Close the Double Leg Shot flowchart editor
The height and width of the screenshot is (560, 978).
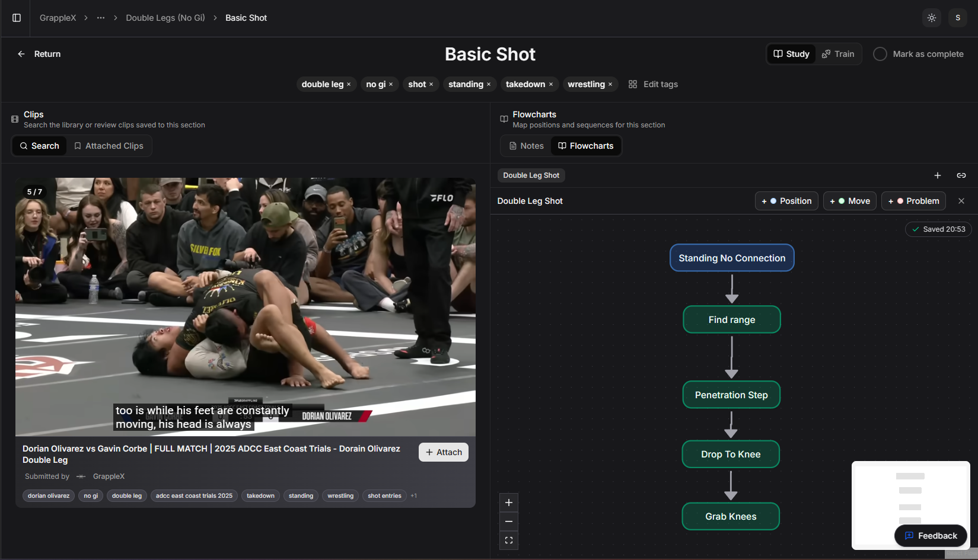tap(961, 201)
